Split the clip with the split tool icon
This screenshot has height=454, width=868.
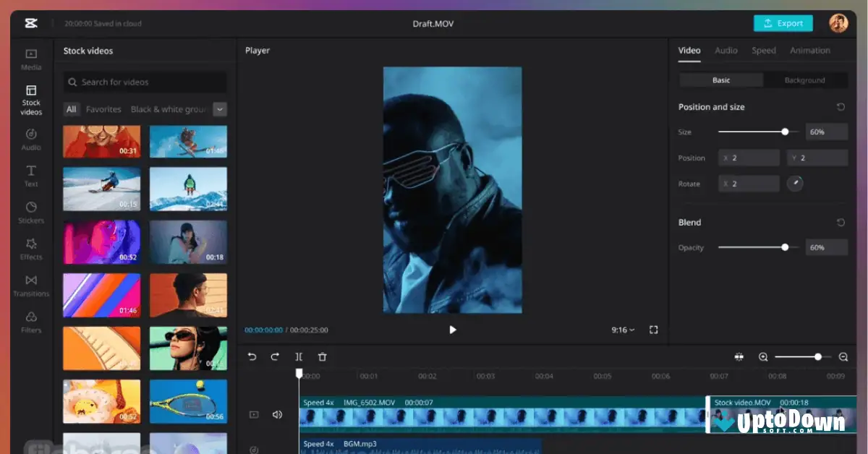[299, 356]
